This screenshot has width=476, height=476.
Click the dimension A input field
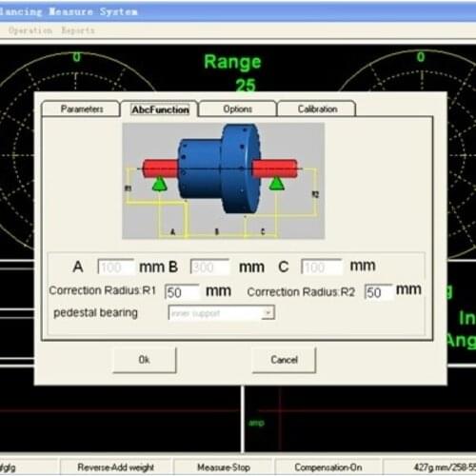(115, 267)
